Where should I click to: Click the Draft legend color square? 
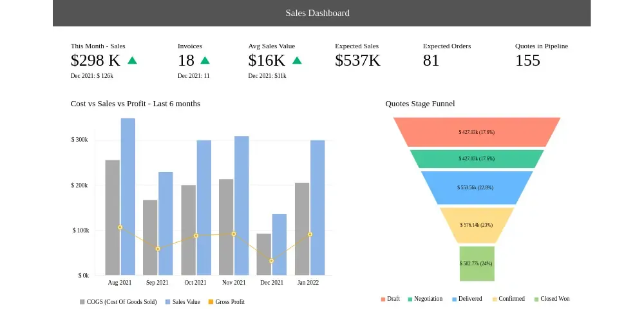click(383, 299)
